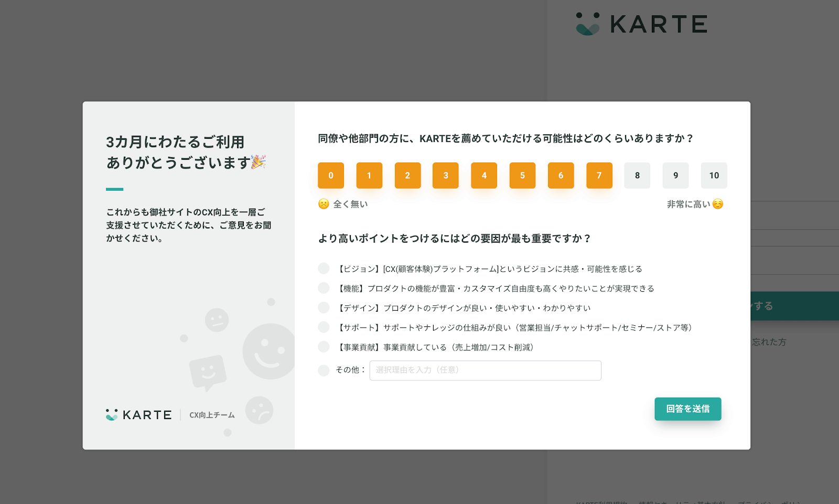
Task: Set the rating to 7
Action: (599, 176)
